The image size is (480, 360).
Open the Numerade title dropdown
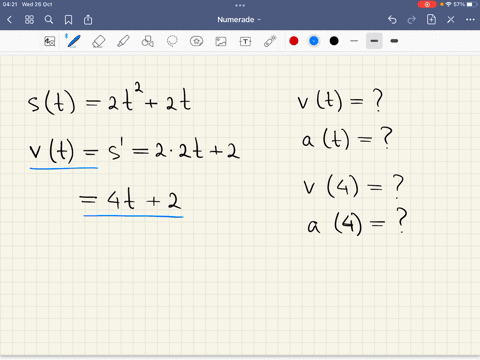[239, 20]
